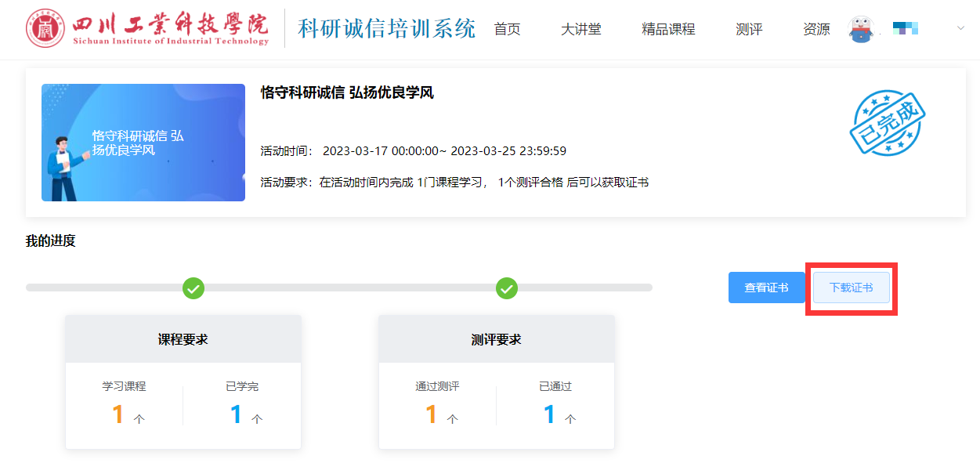Image resolution: width=980 pixels, height=463 pixels.
Task: Click the gray progress bar track
Action: (345, 288)
